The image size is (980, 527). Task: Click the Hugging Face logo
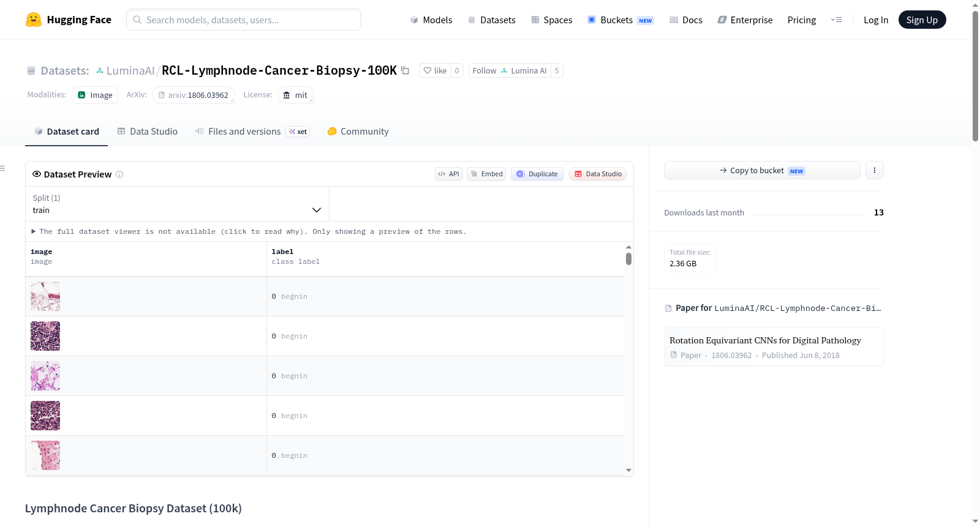click(x=68, y=20)
